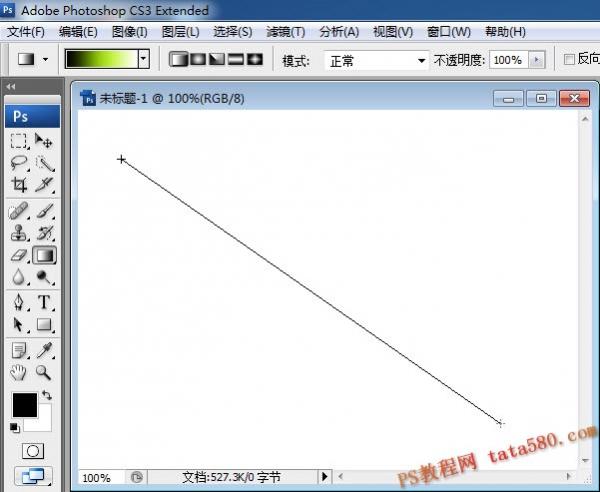
Task: Select the Gradient tool in toolbox
Action: coord(44,255)
